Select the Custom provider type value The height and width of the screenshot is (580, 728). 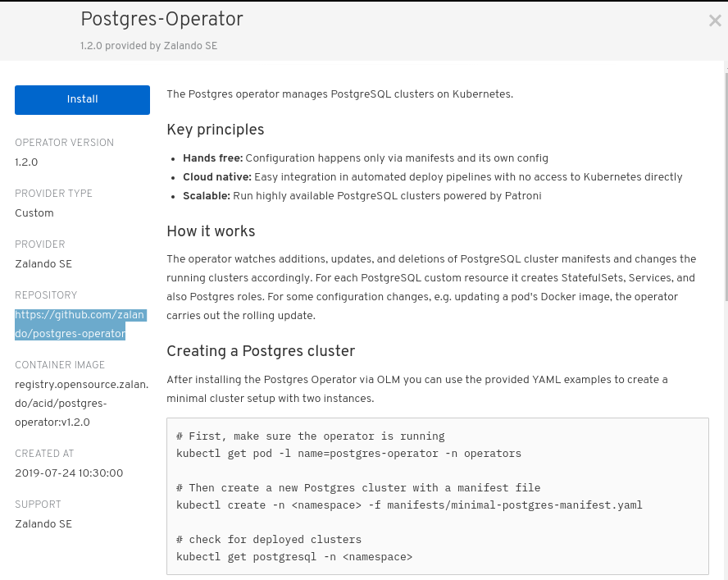34,212
